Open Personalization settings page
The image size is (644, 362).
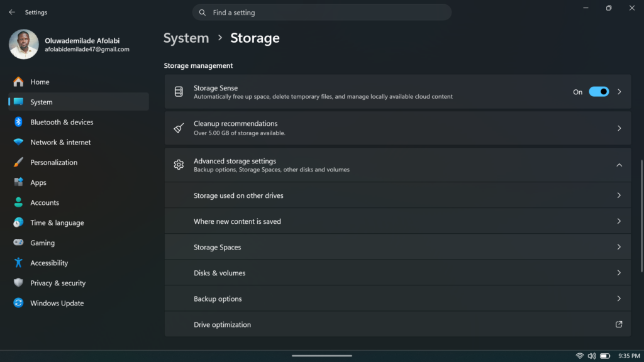point(79,162)
